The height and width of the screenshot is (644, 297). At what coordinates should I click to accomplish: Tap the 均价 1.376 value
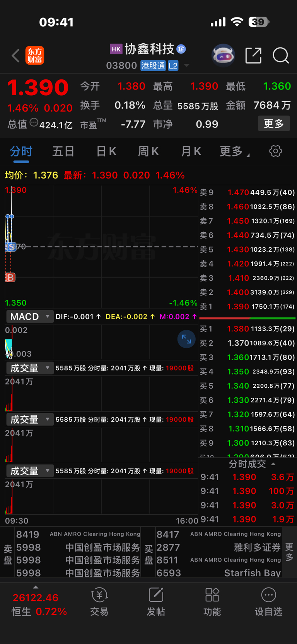click(x=46, y=175)
